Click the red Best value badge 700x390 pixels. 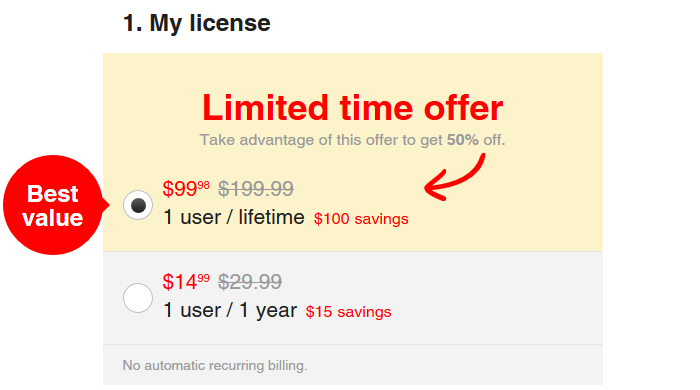pos(55,205)
